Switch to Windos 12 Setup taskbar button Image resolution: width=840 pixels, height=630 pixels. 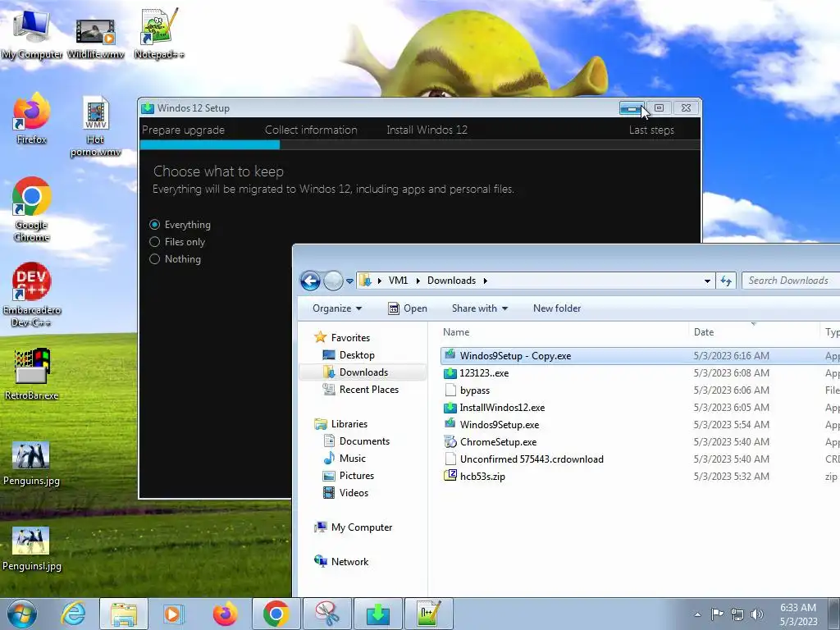pyautogui.click(x=377, y=614)
